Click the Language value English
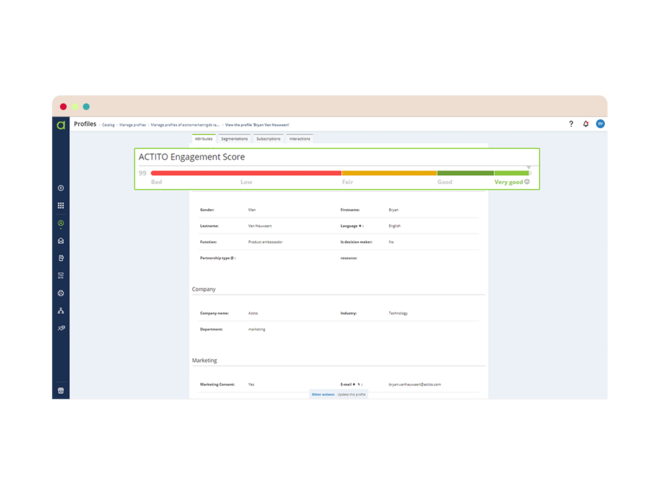 pos(395,226)
